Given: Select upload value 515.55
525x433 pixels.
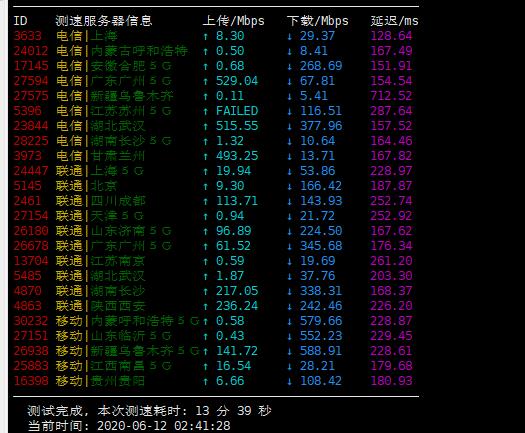Looking at the screenshot, I should coord(237,126).
